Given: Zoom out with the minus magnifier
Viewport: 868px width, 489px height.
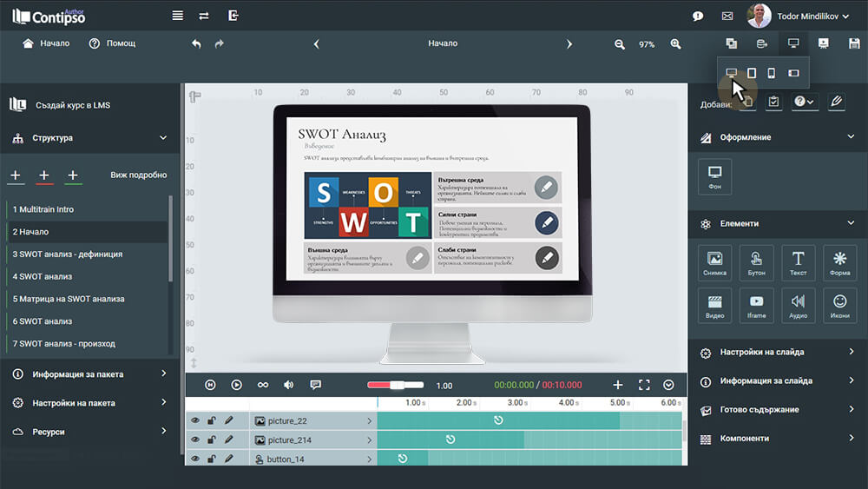Looking at the screenshot, I should pyautogui.click(x=620, y=44).
